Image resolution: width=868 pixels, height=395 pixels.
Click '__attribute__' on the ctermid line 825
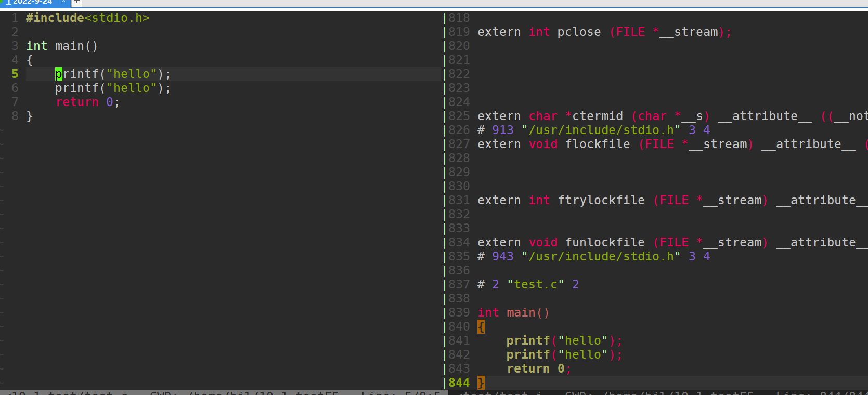tap(765, 116)
